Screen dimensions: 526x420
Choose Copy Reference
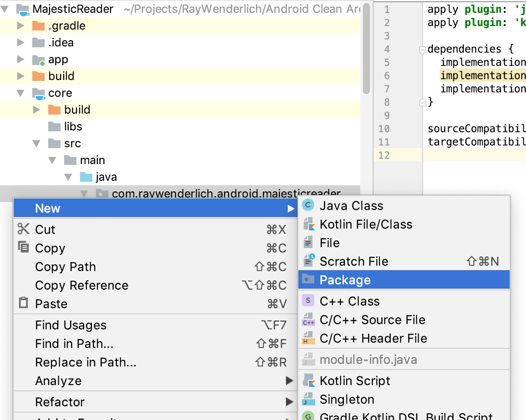(155, 285)
